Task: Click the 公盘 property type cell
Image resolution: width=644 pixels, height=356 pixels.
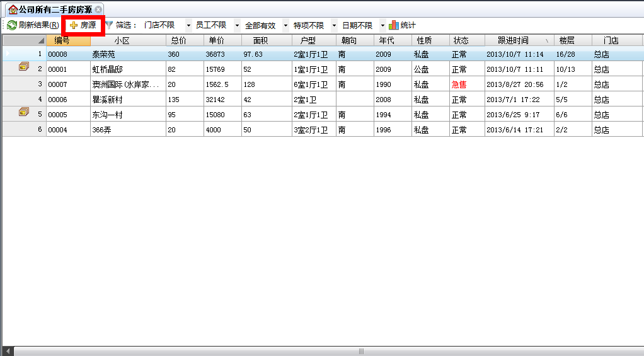Action: 430,69
